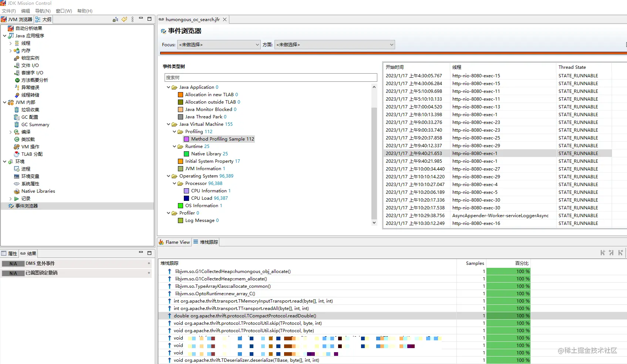Switch to the 大纲 tab
This screenshot has height=364, width=627.
coord(44,20)
